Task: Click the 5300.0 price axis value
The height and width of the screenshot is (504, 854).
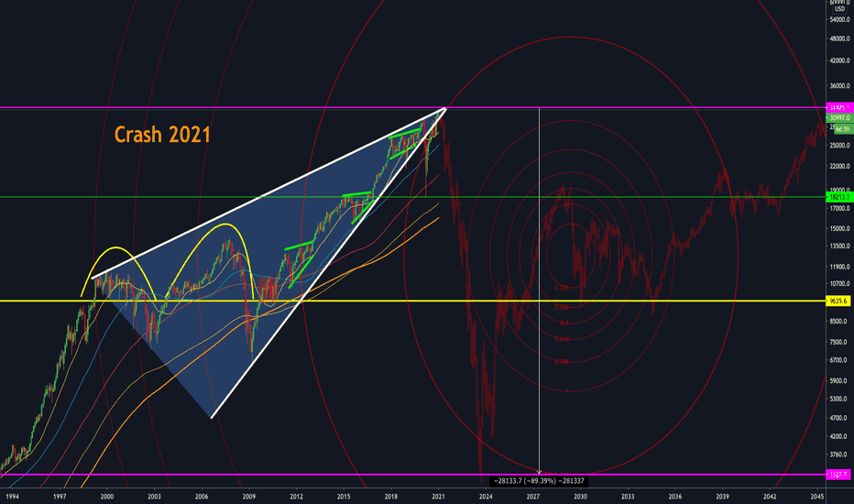Action: point(839,399)
